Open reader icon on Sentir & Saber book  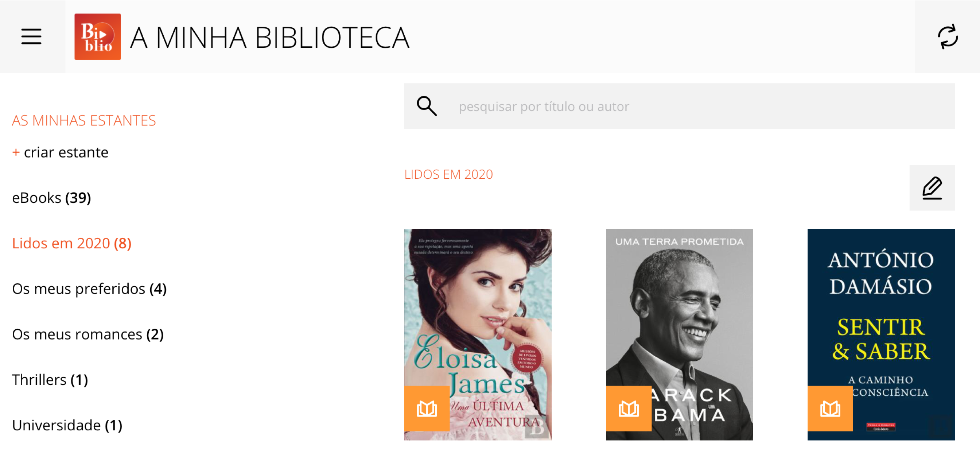(x=830, y=408)
